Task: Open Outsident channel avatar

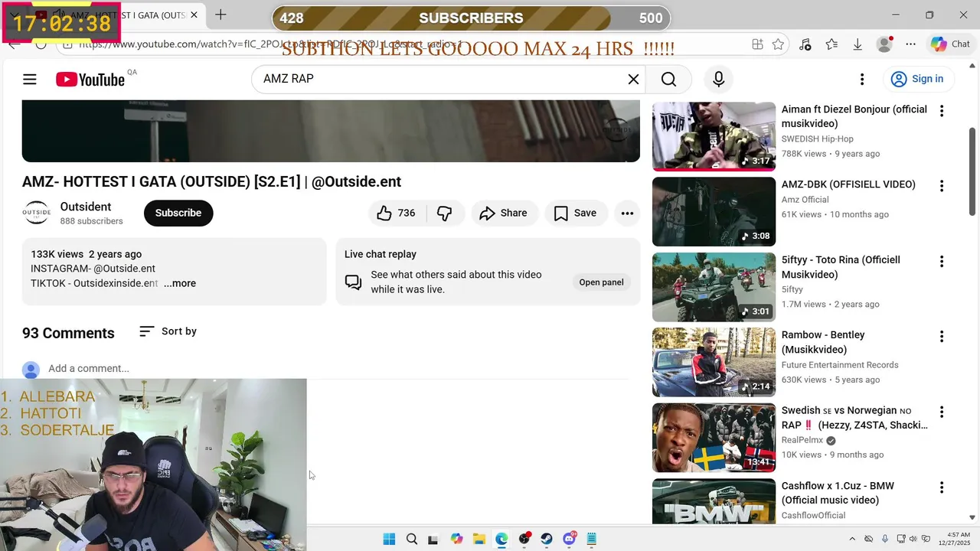Action: (36, 213)
